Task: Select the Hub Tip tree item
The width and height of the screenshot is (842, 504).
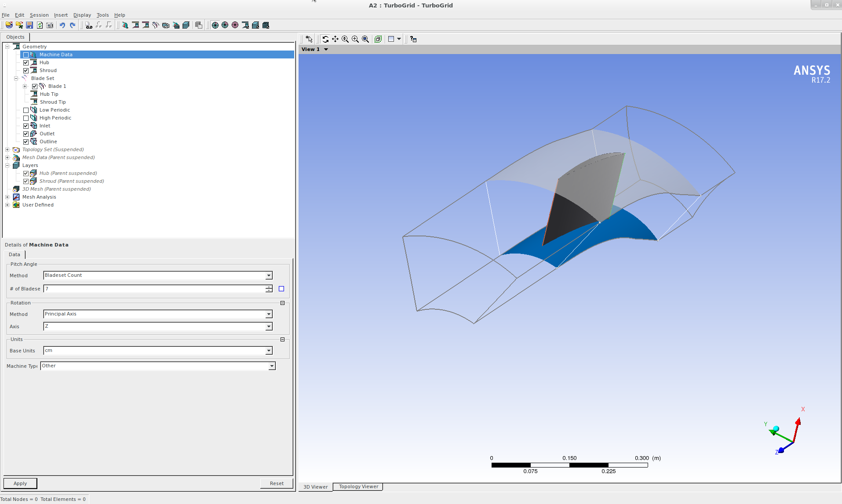Action: point(49,94)
